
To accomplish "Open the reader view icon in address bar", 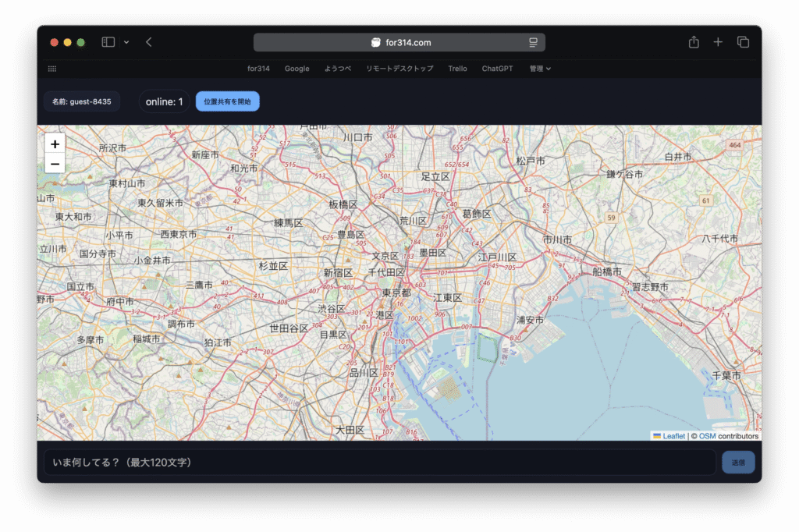I will click(533, 42).
